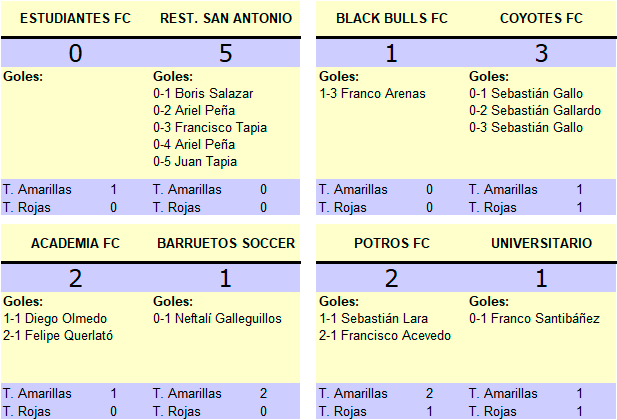The image size is (617, 420).
Task: Select the 0-3 Francisco Tapia goal
Action: 210,127
